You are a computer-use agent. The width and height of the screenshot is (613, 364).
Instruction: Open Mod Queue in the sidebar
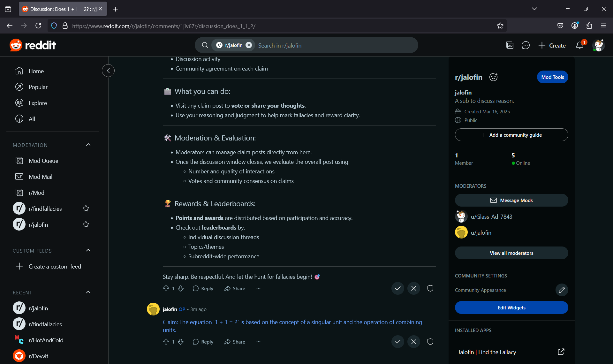point(43,161)
